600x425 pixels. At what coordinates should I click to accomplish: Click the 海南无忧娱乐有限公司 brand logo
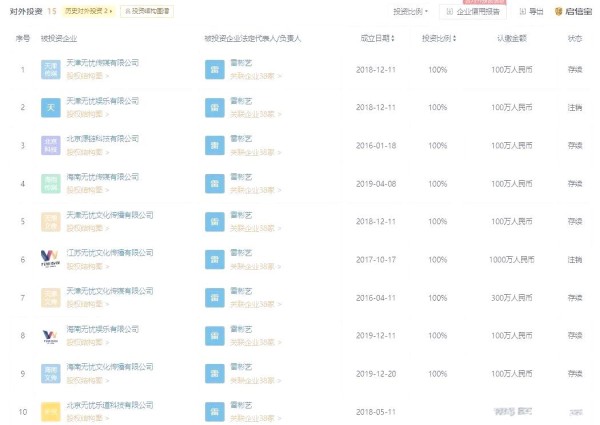[51, 335]
